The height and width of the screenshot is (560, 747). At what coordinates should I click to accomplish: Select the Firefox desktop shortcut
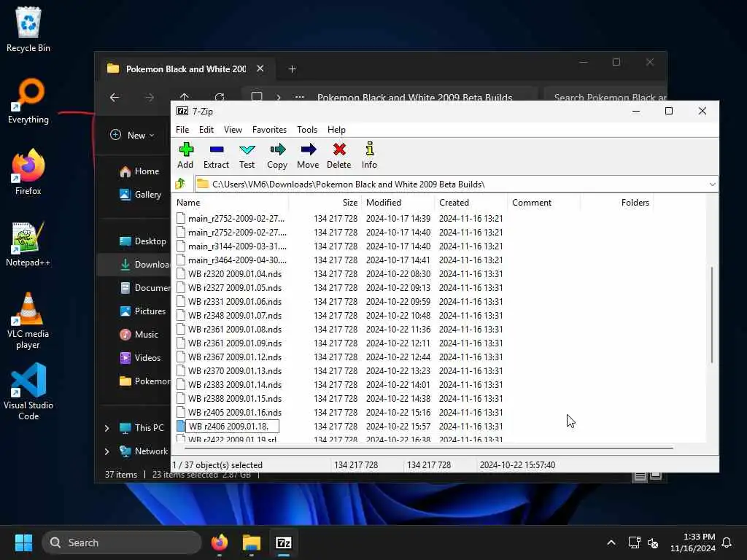pyautogui.click(x=28, y=172)
